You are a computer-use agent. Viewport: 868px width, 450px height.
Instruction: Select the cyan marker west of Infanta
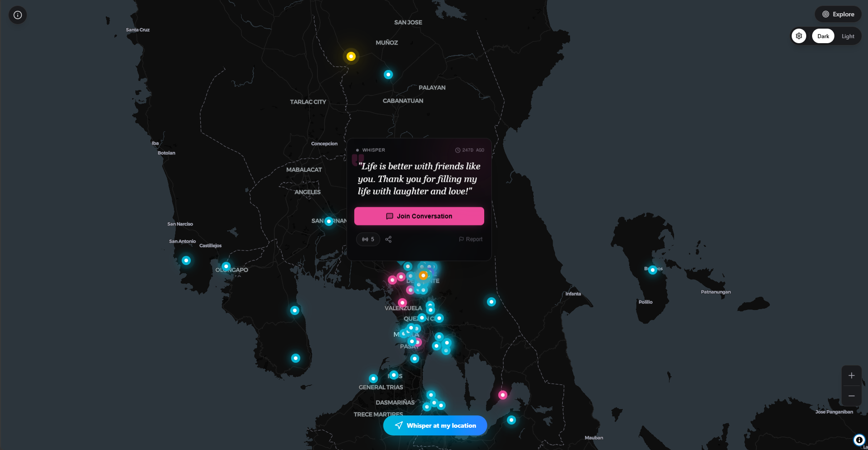tap(491, 302)
